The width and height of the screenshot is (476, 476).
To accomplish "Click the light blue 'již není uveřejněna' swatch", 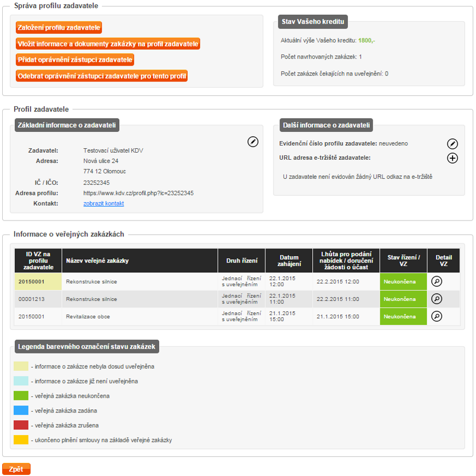I will coord(21,381).
